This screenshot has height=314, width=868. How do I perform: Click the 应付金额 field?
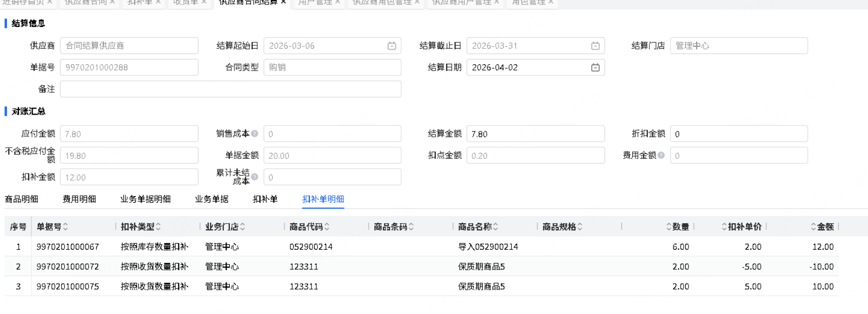pyautogui.click(x=129, y=134)
